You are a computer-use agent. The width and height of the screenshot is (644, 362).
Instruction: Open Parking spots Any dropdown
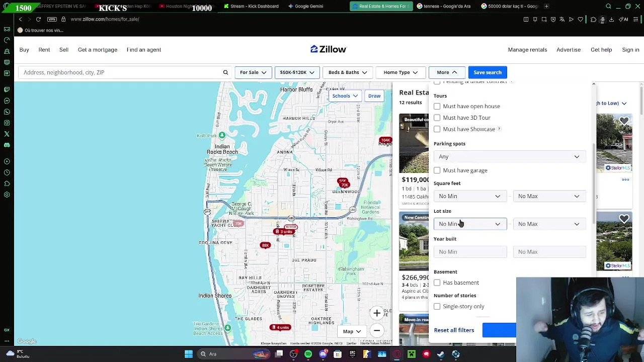[510, 157]
